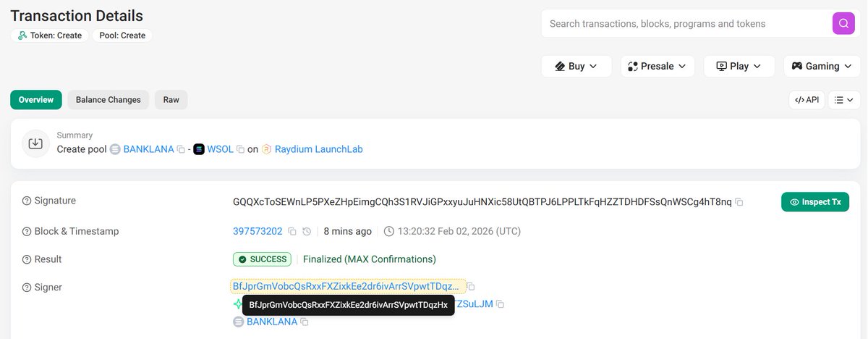Click the full signer address tooltip

tap(348, 305)
